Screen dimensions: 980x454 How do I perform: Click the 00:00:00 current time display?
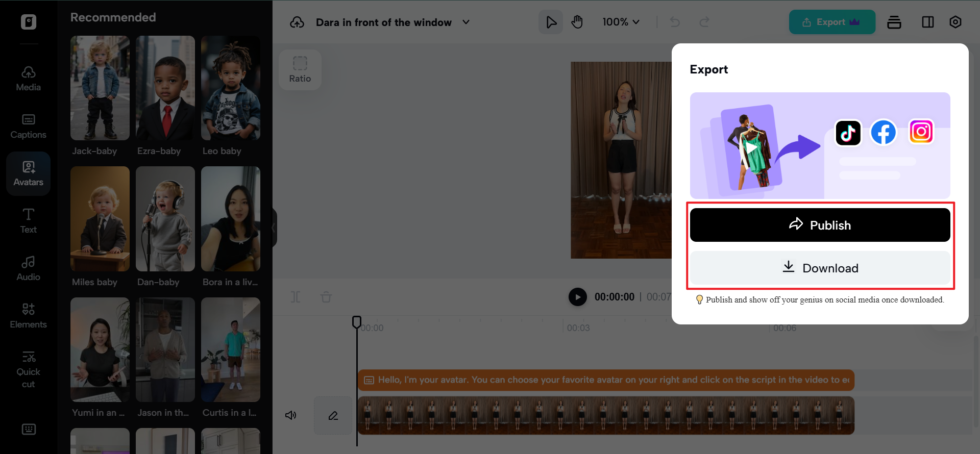click(x=615, y=297)
